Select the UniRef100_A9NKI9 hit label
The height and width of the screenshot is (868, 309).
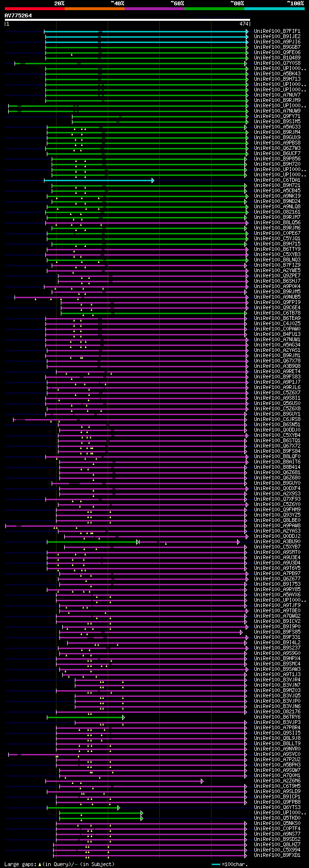(x=277, y=196)
